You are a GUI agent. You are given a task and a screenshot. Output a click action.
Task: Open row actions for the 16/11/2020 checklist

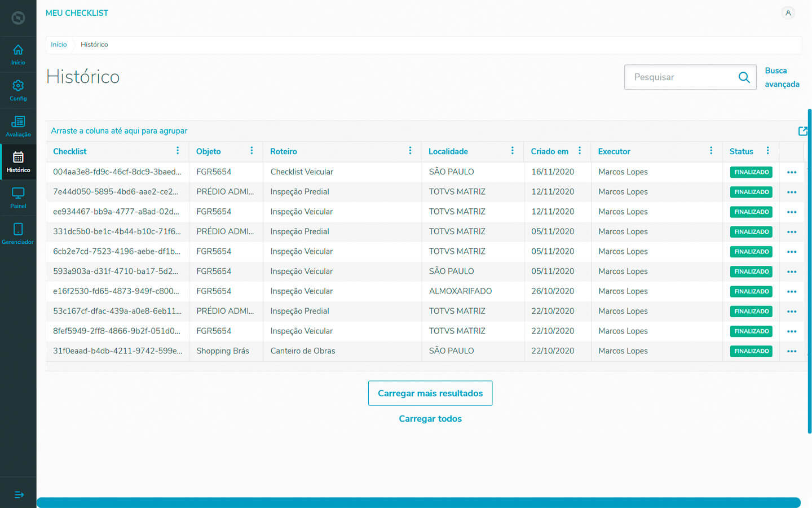coord(792,172)
